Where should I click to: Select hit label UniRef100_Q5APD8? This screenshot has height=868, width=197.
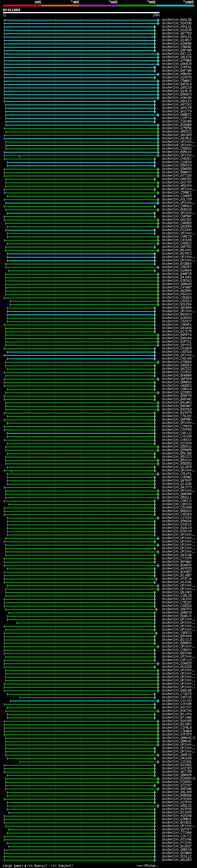[177, 169]
